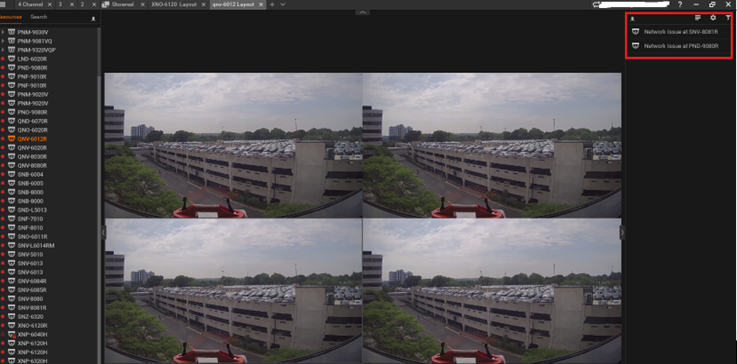Screen dimensions: 737x364
Task: Switch to the XNO-6120 Layout tab
Action: 173,4
